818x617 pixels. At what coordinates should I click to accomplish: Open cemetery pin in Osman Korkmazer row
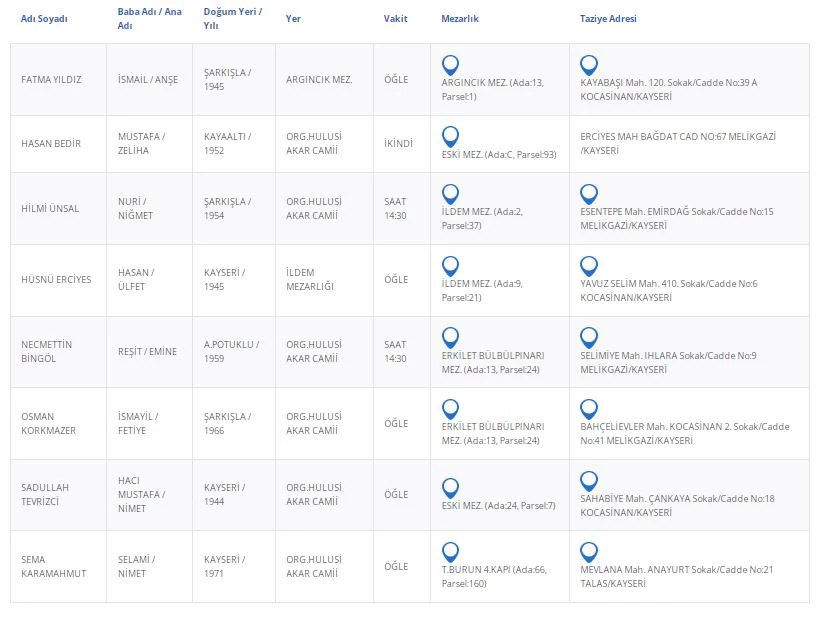[x=450, y=408]
